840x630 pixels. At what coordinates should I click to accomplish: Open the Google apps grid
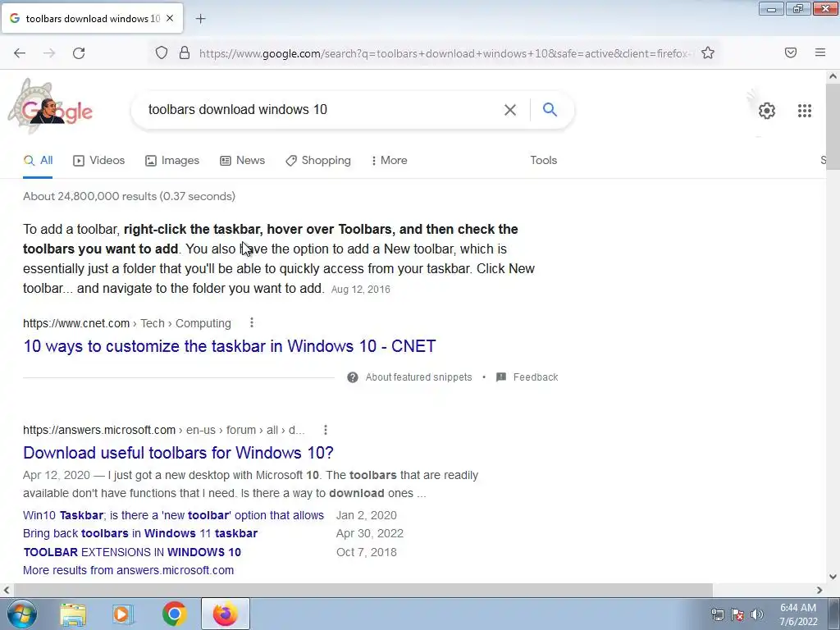click(x=805, y=111)
